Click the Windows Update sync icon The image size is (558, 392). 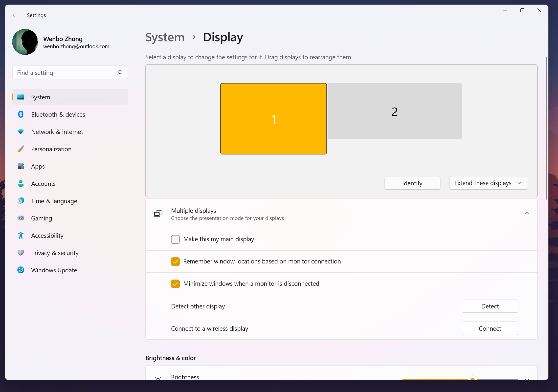pos(21,270)
